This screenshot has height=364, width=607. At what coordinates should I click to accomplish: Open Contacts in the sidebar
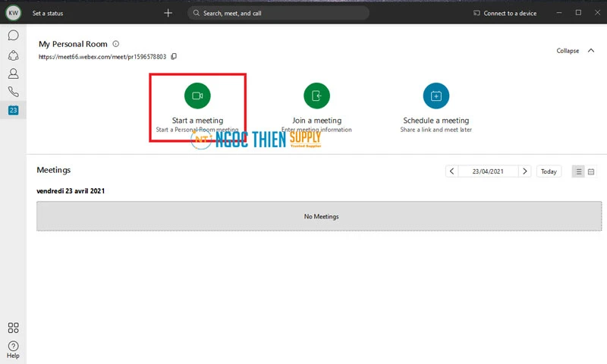click(13, 74)
